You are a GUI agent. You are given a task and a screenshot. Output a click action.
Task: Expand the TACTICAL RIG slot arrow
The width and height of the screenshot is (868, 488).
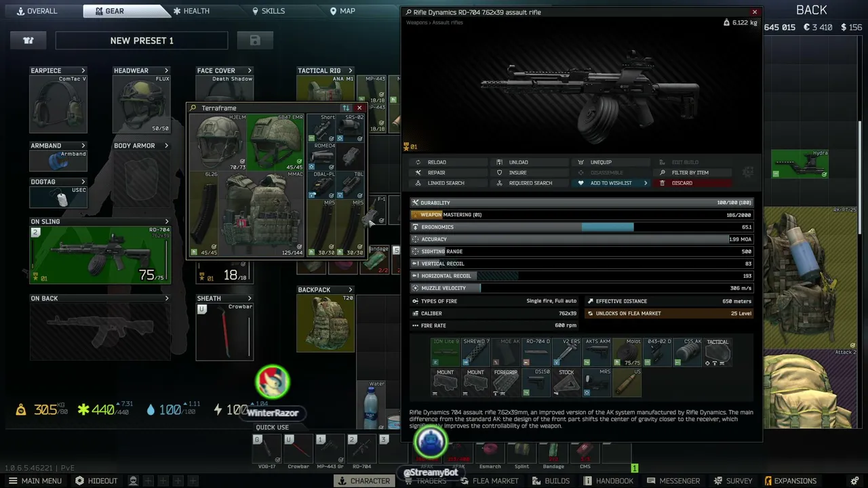coord(351,70)
